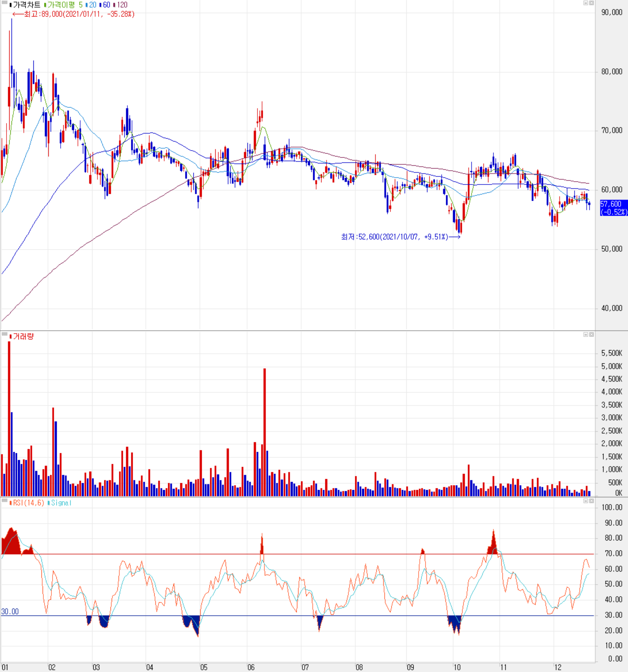Screen dimensions: 628x672
Task: Select the 60-day moving average legend
Action: click(105, 5)
